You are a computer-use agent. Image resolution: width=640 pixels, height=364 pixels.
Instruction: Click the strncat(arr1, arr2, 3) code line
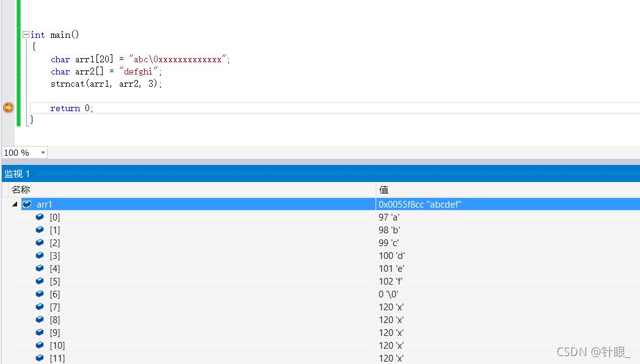click(106, 84)
